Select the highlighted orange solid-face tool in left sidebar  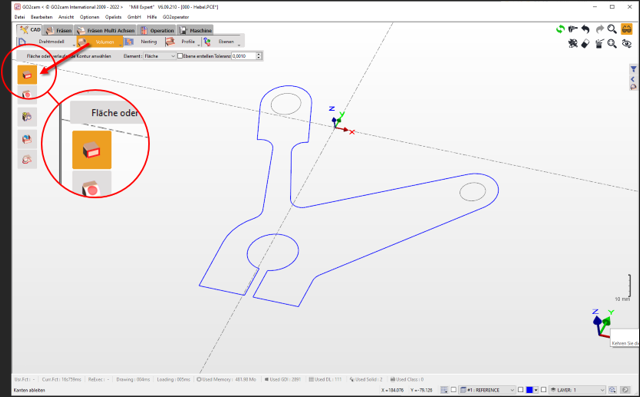(27, 75)
